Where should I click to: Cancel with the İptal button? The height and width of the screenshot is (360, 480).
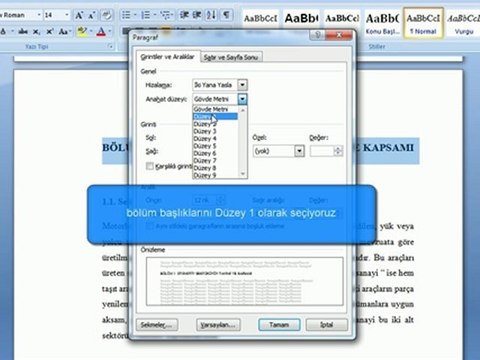coord(327,325)
